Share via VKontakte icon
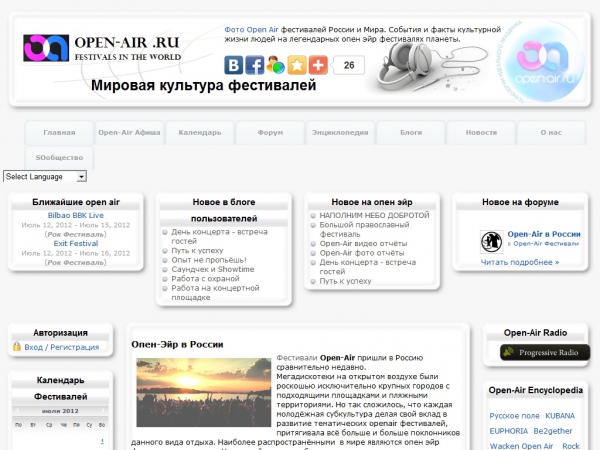 (233, 65)
